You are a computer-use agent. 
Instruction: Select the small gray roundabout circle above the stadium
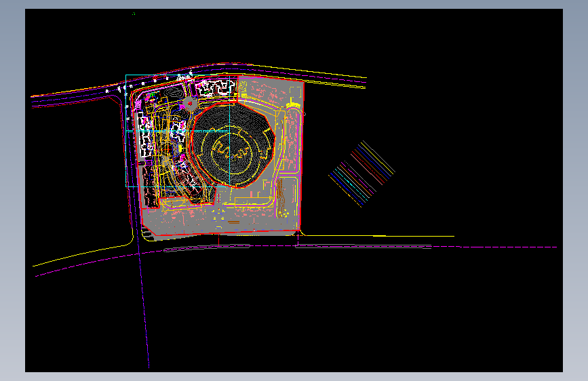click(190, 103)
